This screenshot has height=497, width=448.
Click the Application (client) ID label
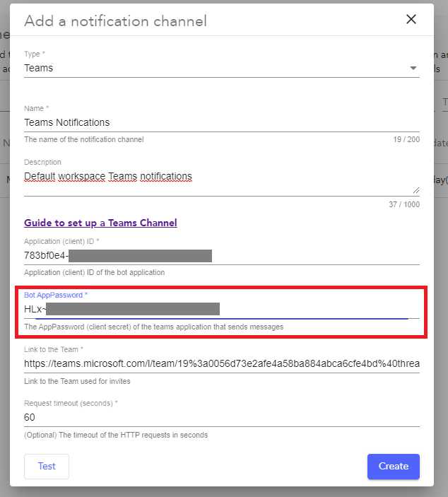pos(61,241)
